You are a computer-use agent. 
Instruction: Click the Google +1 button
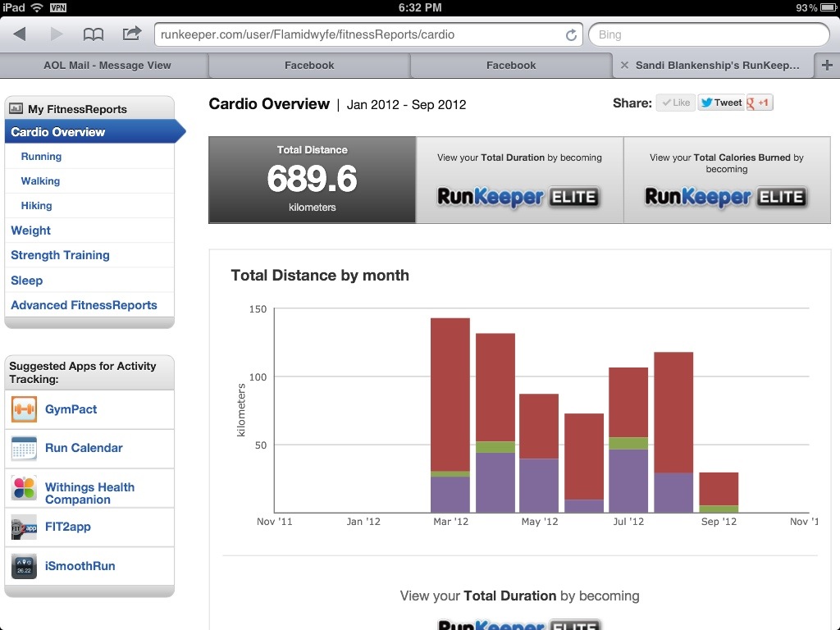click(760, 103)
